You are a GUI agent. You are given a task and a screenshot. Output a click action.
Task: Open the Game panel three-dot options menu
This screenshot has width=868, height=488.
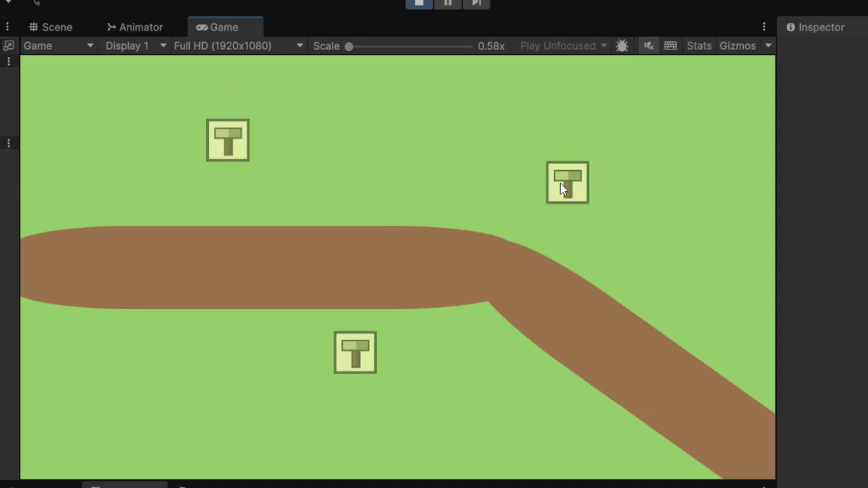[x=764, y=27]
